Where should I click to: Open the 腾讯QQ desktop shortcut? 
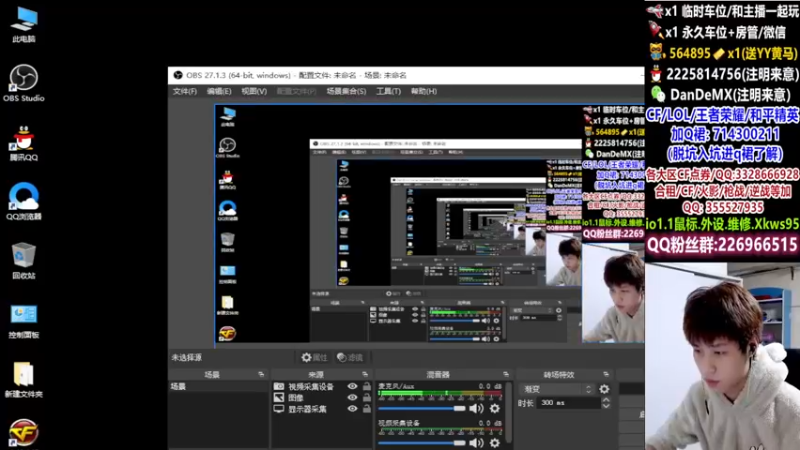23,143
